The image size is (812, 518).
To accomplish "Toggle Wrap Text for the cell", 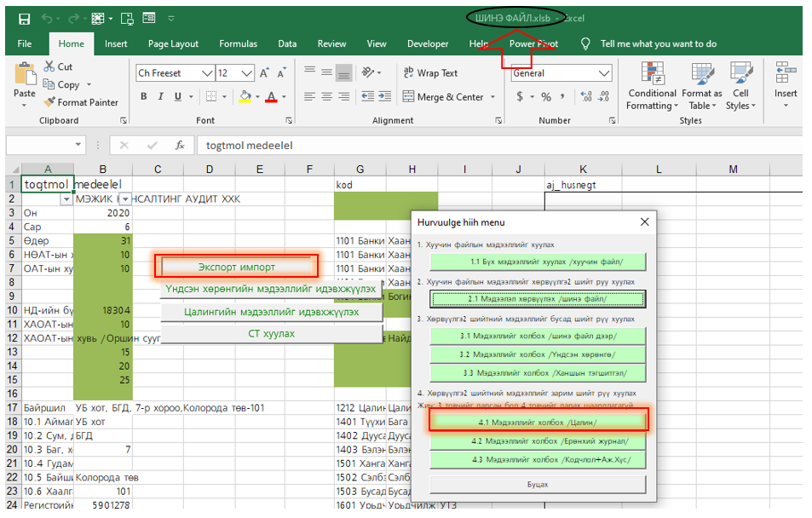I will pos(429,73).
